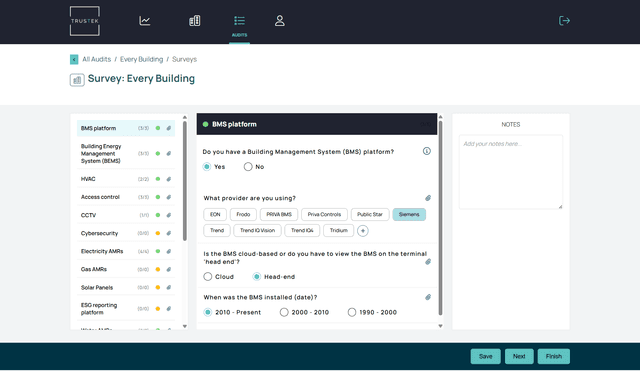Screen dimensions: 640x371
Task: Click attachment icon for BMS installed date
Action: click(x=428, y=297)
